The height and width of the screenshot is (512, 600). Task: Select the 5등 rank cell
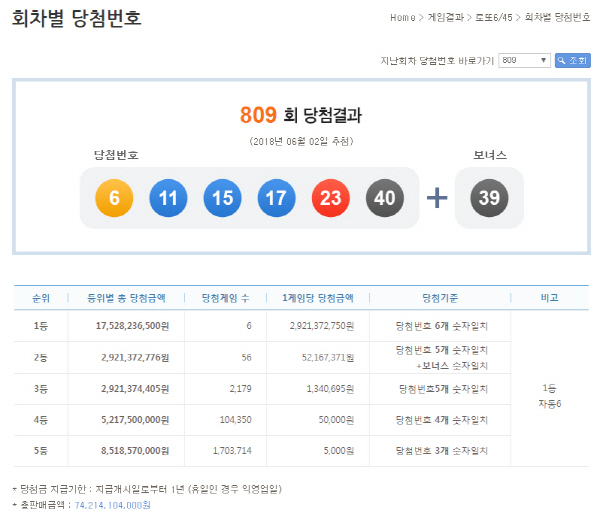(41, 451)
